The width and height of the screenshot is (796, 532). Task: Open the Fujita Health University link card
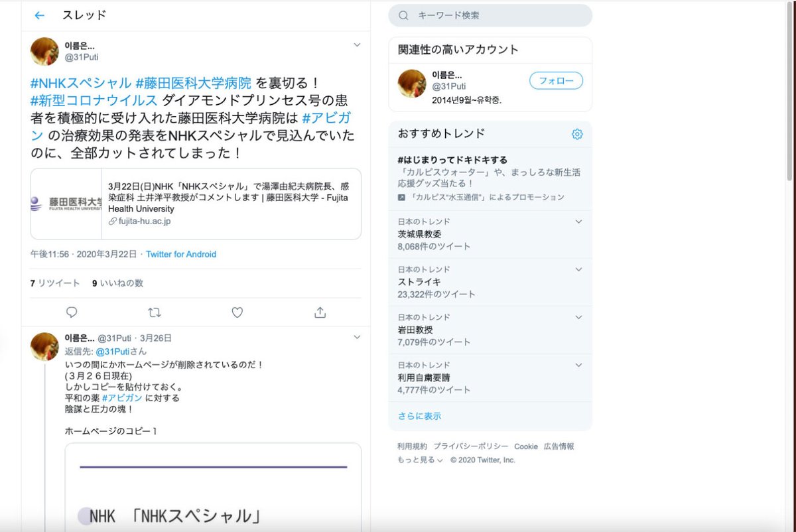(196, 204)
